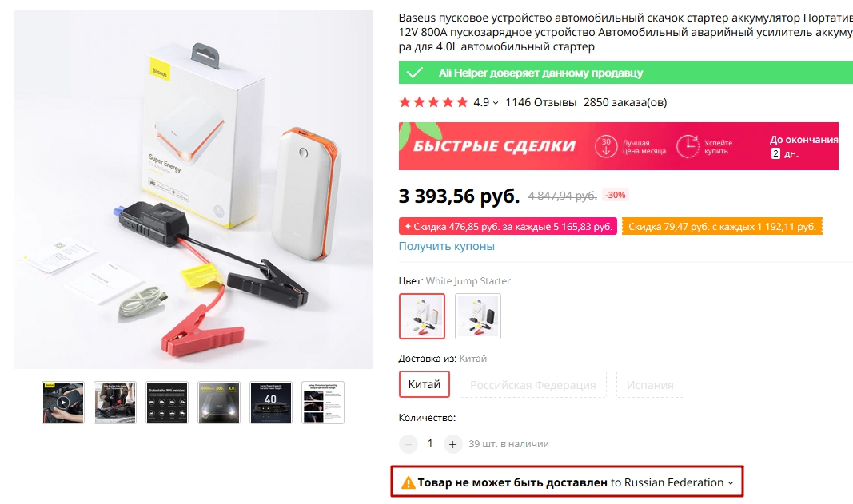Click the clock icon in the deals banner
Viewport: 853px width, 504px height.
click(x=687, y=146)
